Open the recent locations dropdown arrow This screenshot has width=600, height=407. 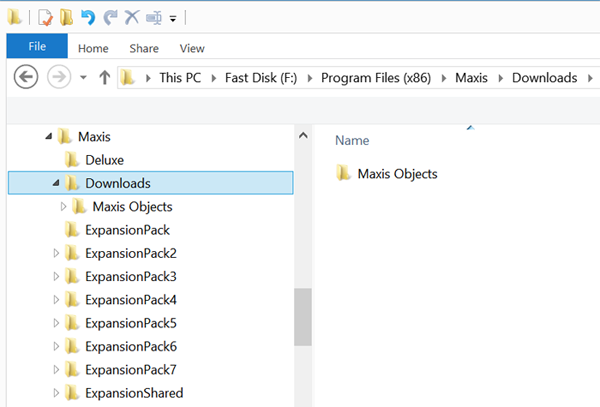click(x=83, y=78)
